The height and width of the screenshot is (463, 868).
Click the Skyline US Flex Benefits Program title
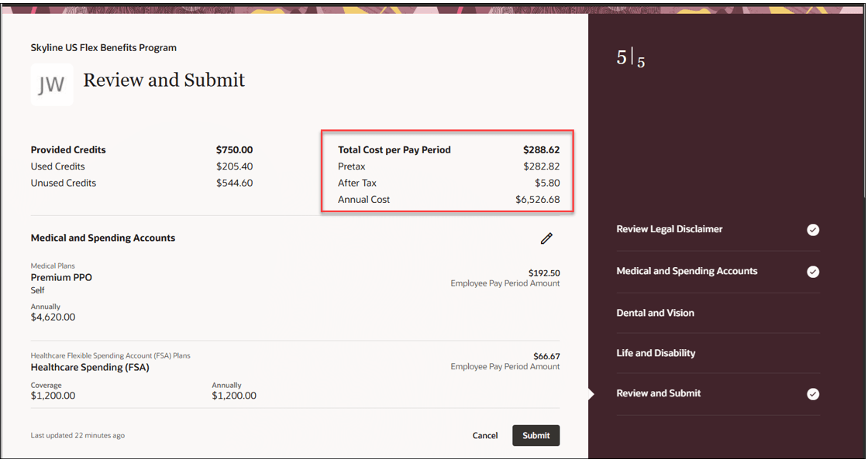coord(104,47)
